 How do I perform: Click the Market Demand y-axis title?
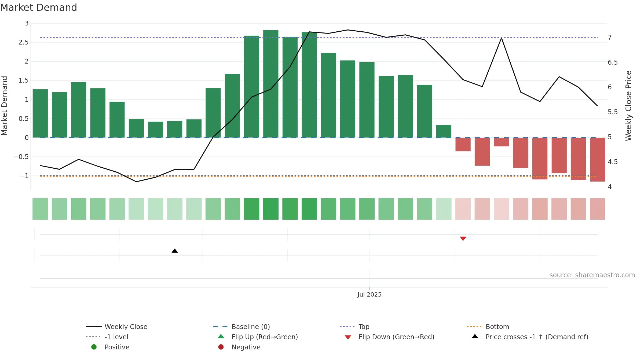4,106
